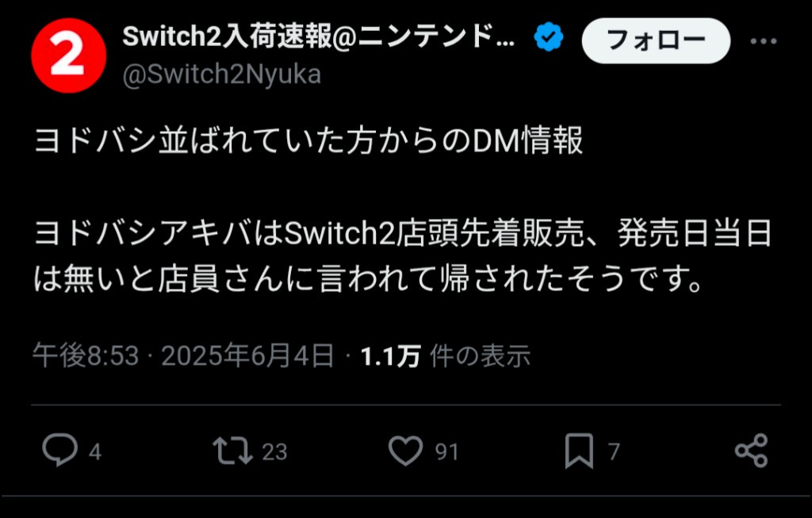
Task: Follow the account with the フォロー button
Action: tap(656, 41)
